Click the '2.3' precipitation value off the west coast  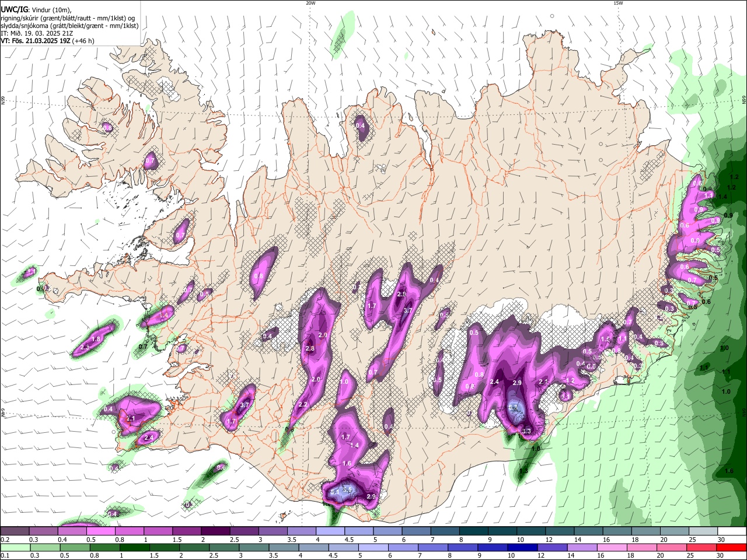85,348
